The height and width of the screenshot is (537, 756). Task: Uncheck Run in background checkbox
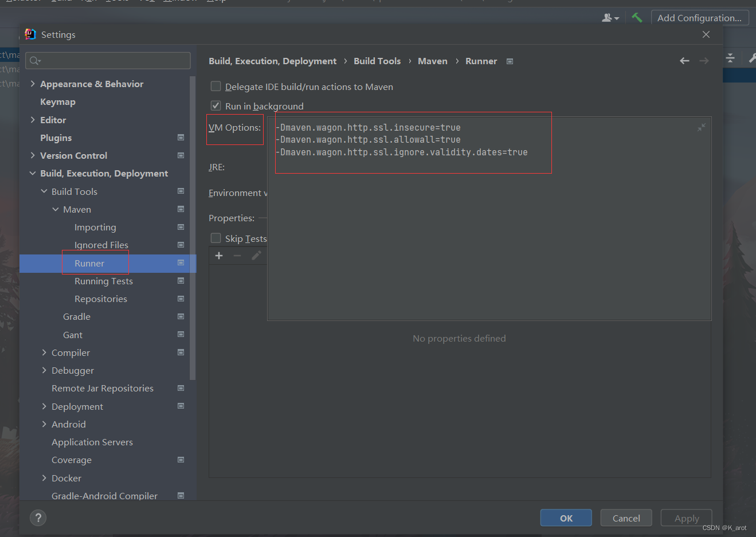[216, 105]
